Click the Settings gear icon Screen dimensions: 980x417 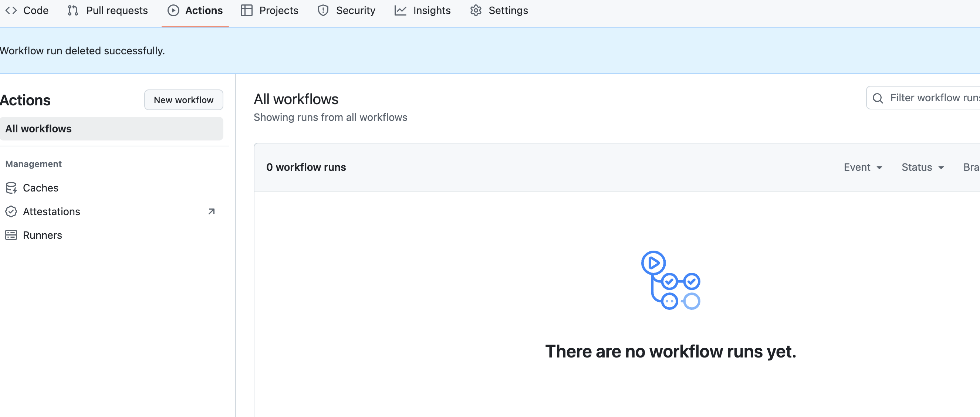(x=476, y=10)
